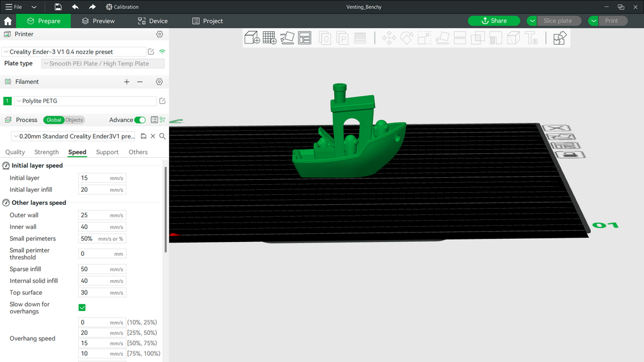Switch process scope to Global

pos(54,120)
